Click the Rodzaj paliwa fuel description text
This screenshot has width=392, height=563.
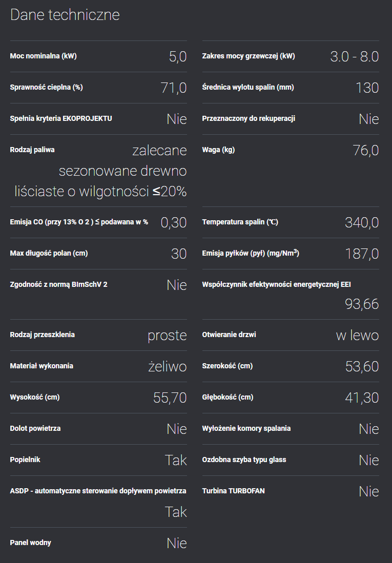(x=100, y=171)
